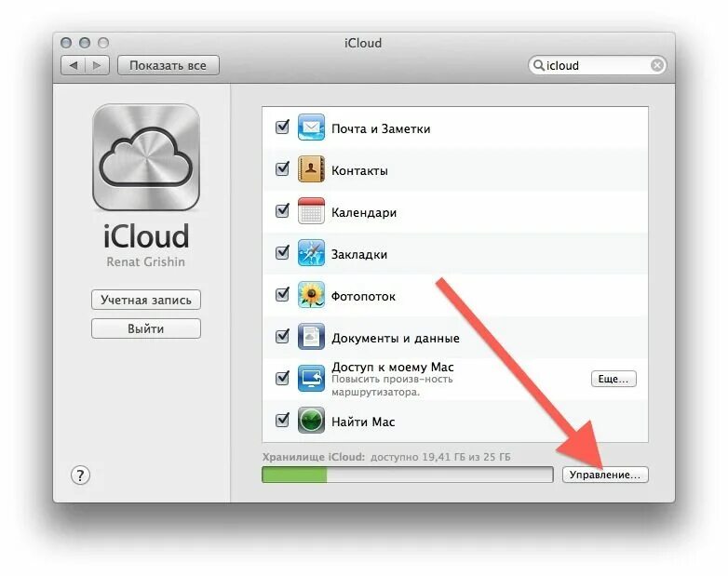The height and width of the screenshot is (576, 728).
Task: Click the Показать все button
Action: [x=169, y=65]
